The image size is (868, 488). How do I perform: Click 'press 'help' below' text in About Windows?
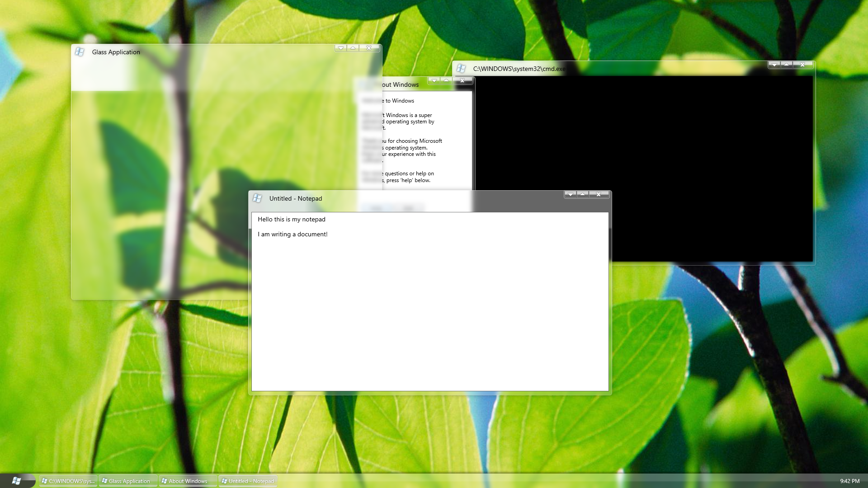coord(408,180)
